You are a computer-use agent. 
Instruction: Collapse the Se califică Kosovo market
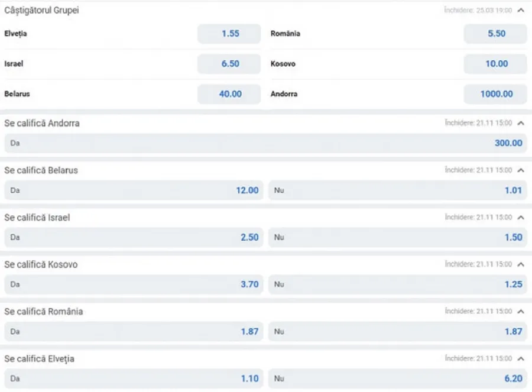point(520,264)
